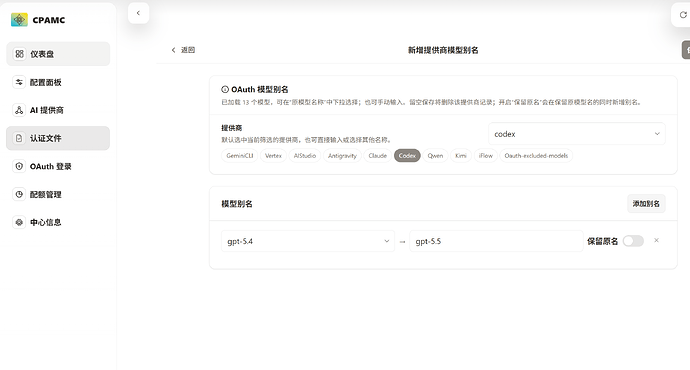Click the 返回 back link
690x370 pixels.
183,50
